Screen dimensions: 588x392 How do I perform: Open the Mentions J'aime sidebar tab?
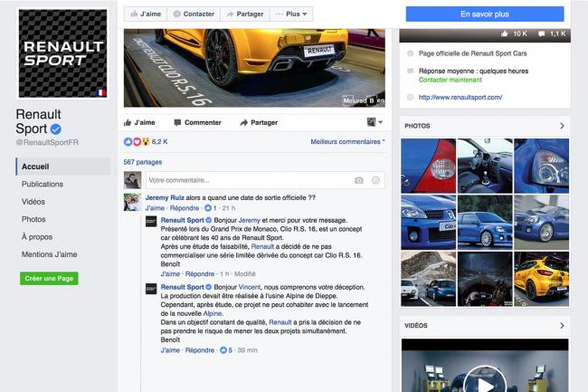click(x=49, y=254)
